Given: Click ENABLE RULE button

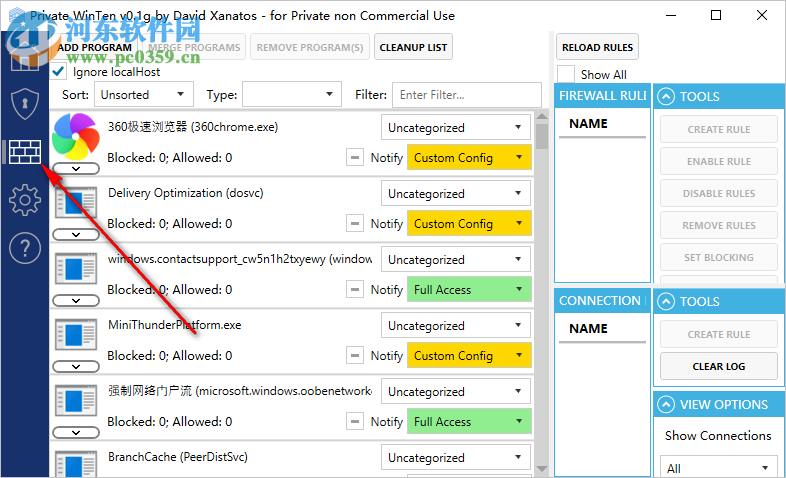Looking at the screenshot, I should click(718, 161).
